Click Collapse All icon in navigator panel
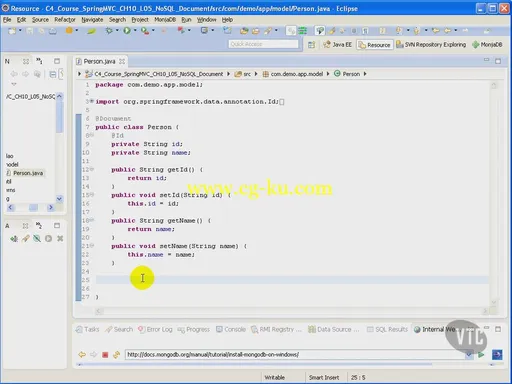This screenshot has height=384, width=512. (52, 74)
